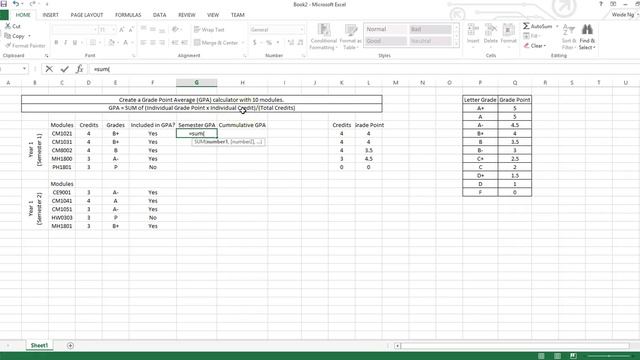Click the Included in GPA? header cell
Screen dimensions: 640x360
[x=153, y=125]
